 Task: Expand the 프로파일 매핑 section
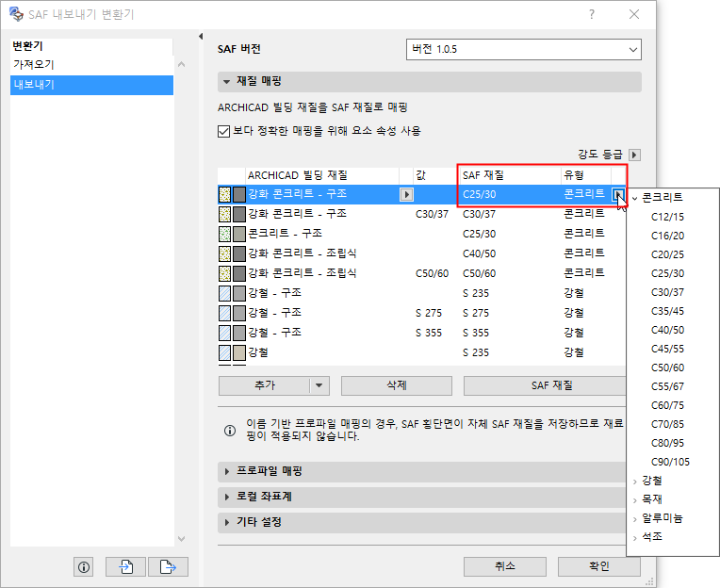227,471
